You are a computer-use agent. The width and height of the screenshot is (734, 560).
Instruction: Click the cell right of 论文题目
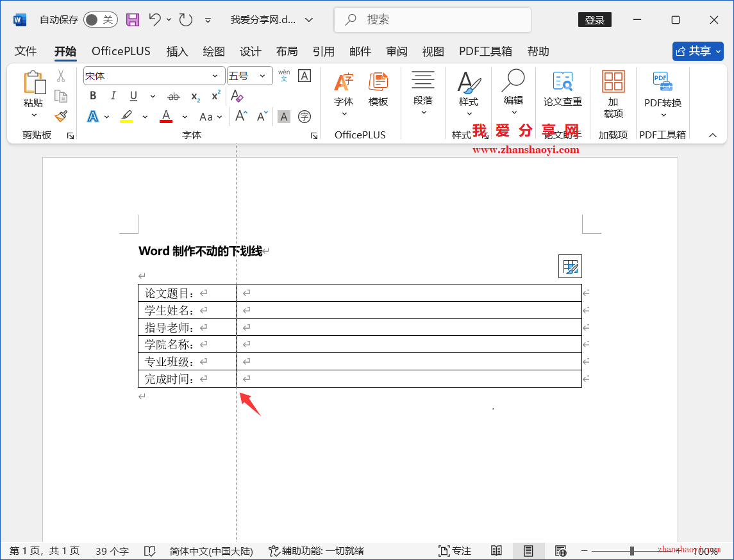pyautogui.click(x=409, y=293)
